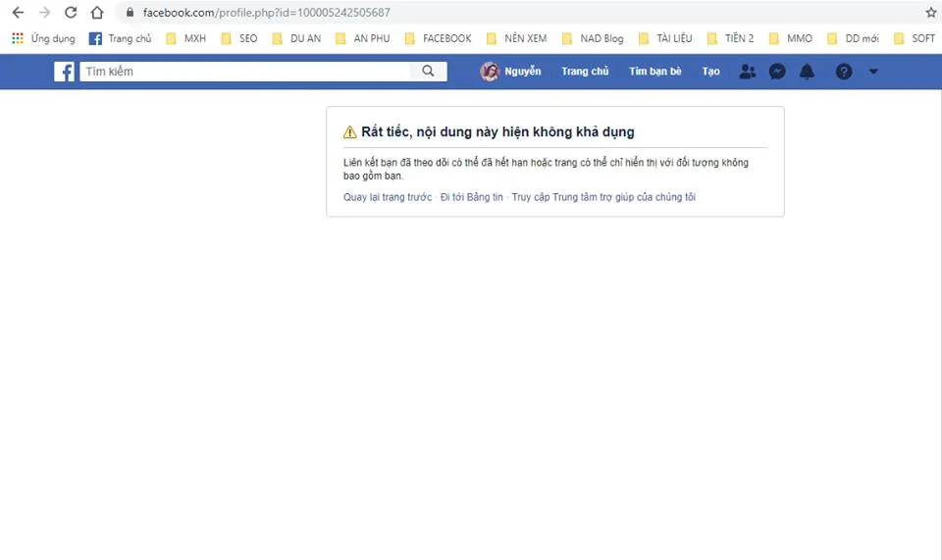Open the Messenger icon
Viewport: 942px width, 560px height.
(x=777, y=72)
